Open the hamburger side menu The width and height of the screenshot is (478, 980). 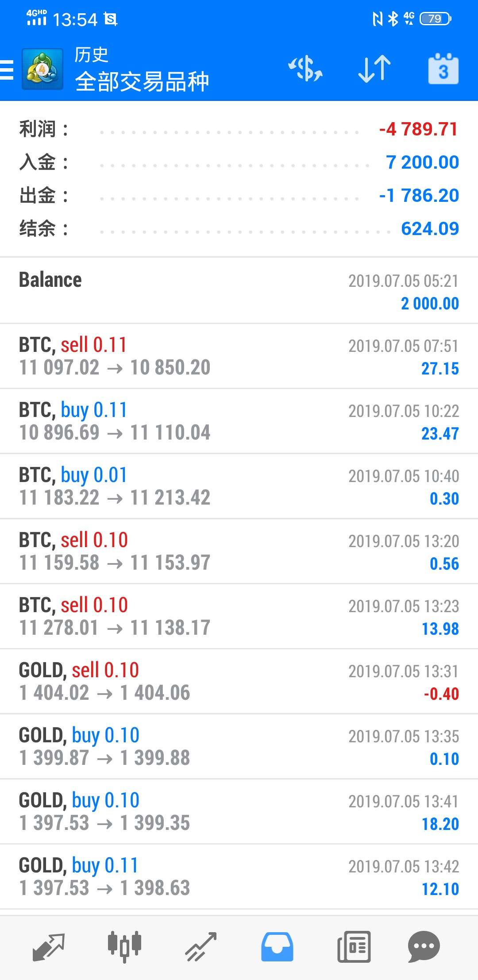coord(7,69)
